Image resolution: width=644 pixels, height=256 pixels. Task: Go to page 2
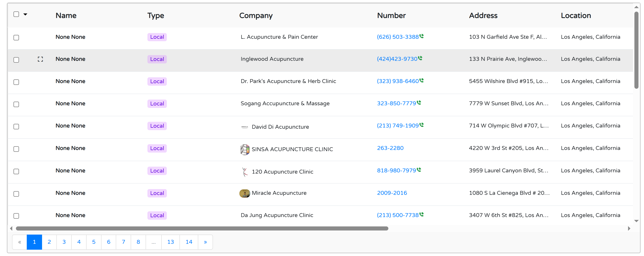point(49,242)
